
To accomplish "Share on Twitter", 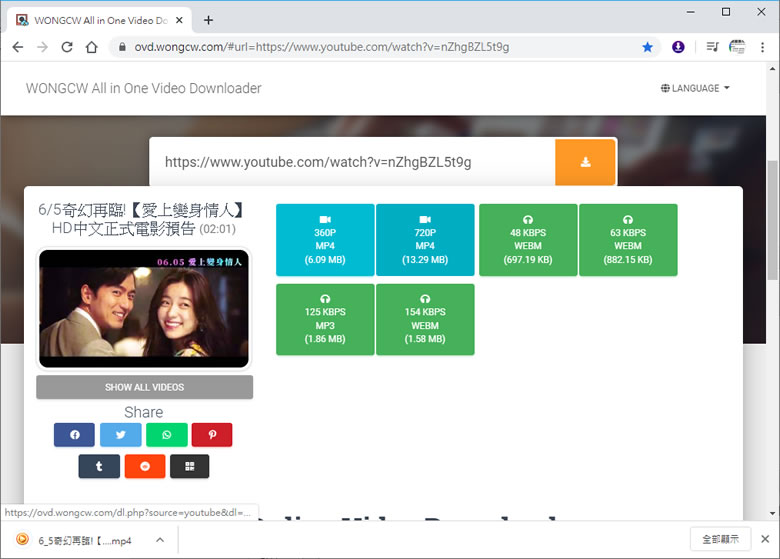I will click(x=120, y=435).
